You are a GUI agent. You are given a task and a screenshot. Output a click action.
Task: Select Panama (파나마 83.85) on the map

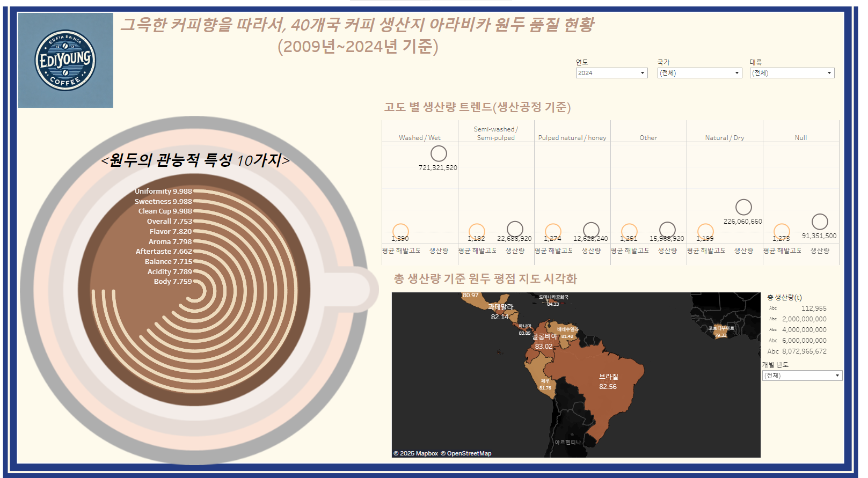(x=525, y=329)
